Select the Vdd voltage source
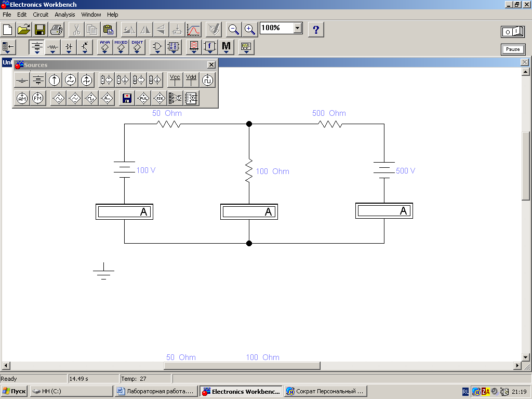 [191, 80]
